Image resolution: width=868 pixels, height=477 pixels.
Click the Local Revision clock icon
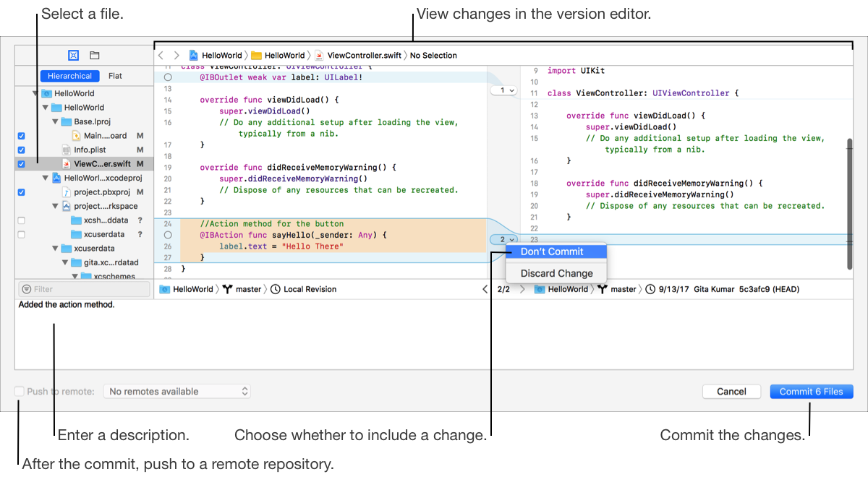pos(276,289)
